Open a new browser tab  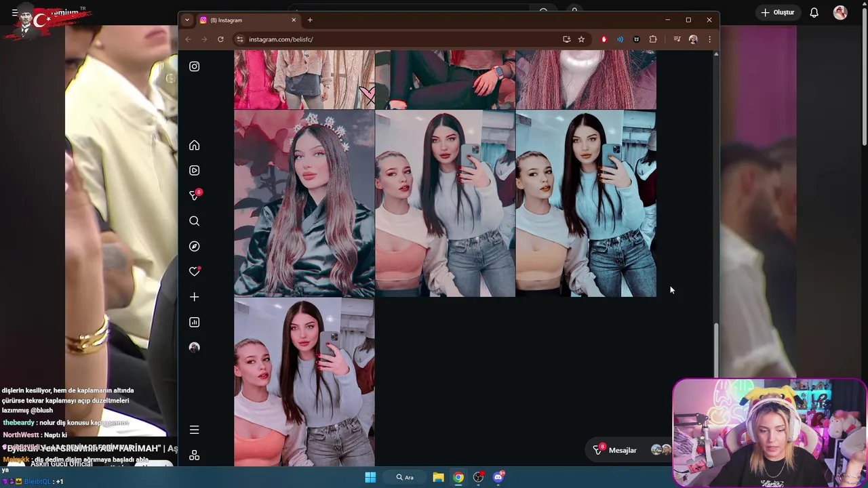(310, 20)
